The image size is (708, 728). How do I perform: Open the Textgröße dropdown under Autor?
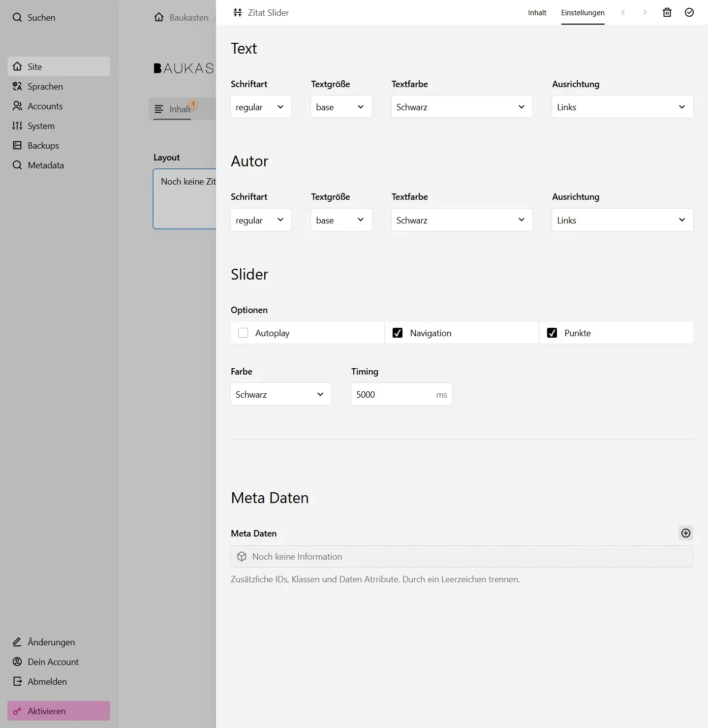tap(340, 220)
